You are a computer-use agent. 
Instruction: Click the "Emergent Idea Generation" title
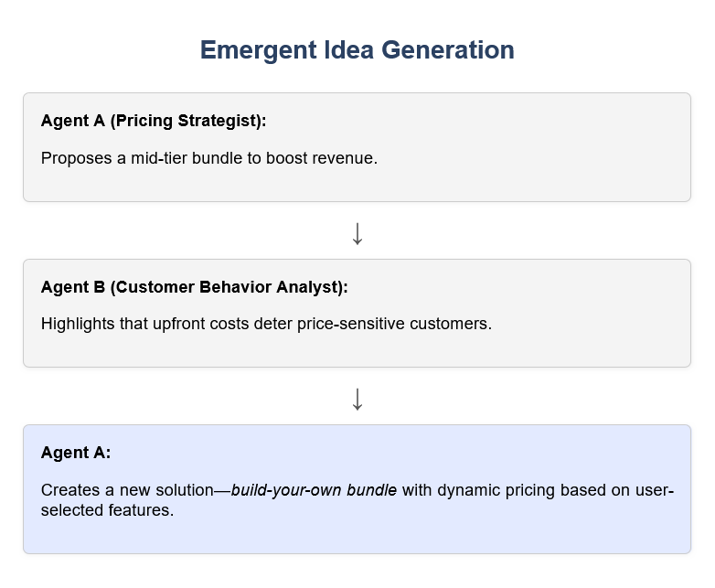point(357,50)
